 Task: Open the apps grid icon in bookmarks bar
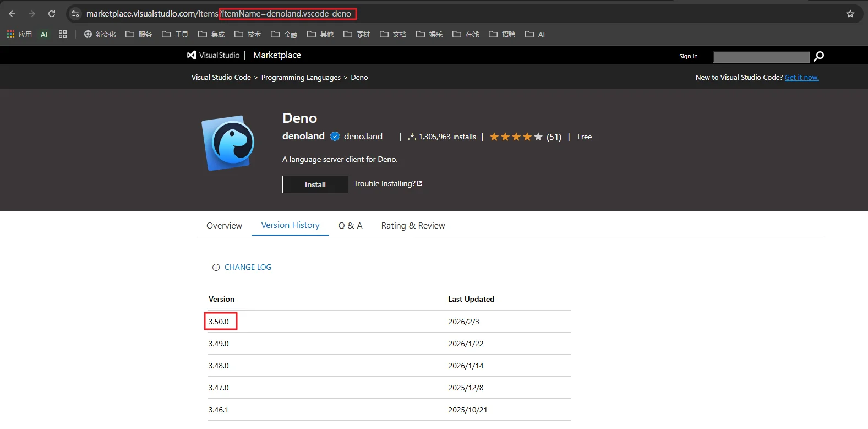(x=63, y=34)
